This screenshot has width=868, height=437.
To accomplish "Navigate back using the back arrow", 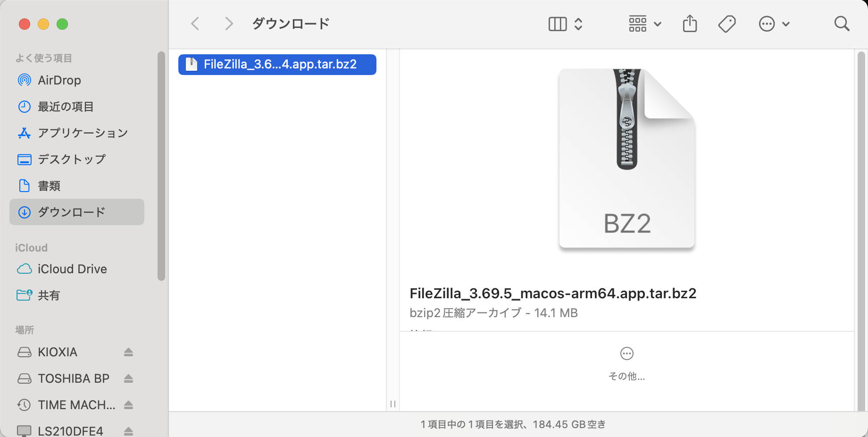I will [195, 23].
